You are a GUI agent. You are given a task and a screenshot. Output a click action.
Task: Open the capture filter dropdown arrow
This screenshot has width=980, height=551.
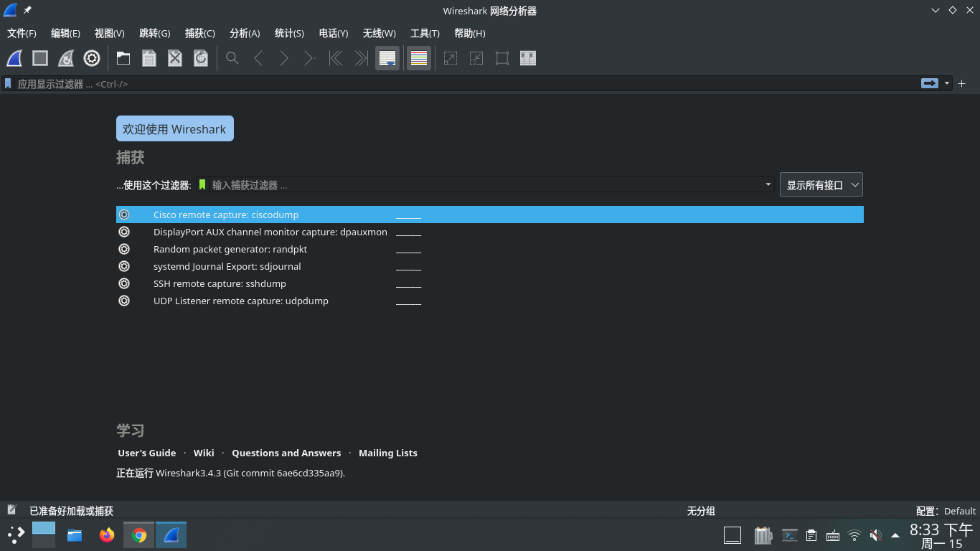click(767, 184)
